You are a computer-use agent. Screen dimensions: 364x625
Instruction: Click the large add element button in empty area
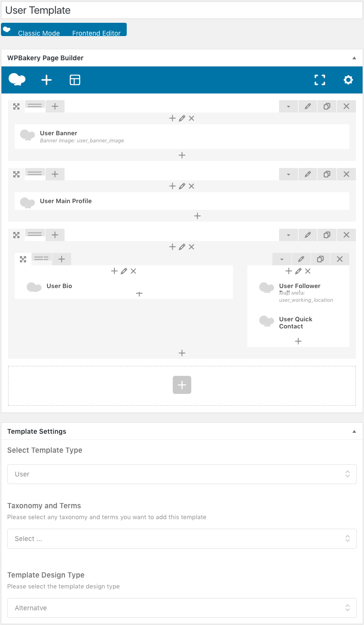(182, 385)
